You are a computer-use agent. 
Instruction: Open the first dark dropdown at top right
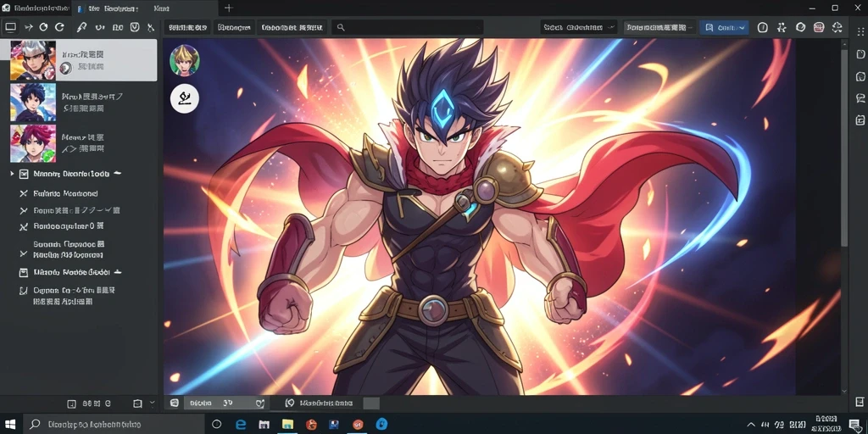580,28
